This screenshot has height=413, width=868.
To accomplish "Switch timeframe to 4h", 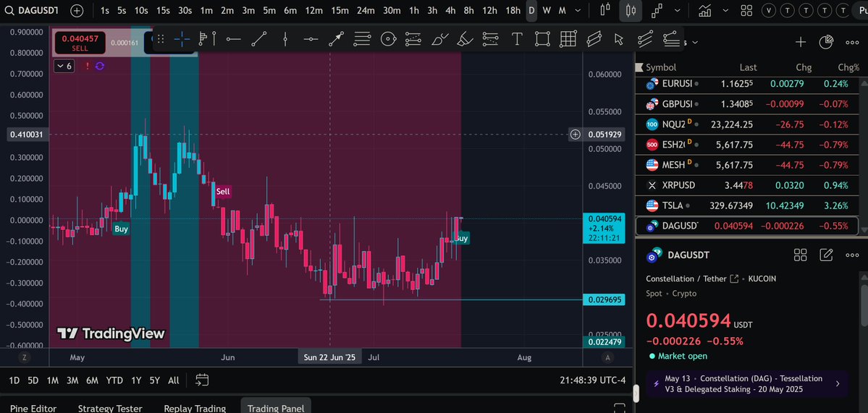I will pyautogui.click(x=450, y=11).
